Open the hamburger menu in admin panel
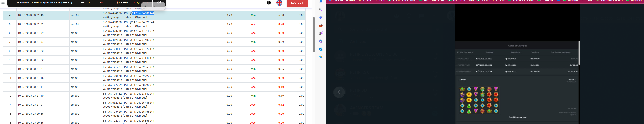Screen dimensions: 644x124 click(3, 3)
